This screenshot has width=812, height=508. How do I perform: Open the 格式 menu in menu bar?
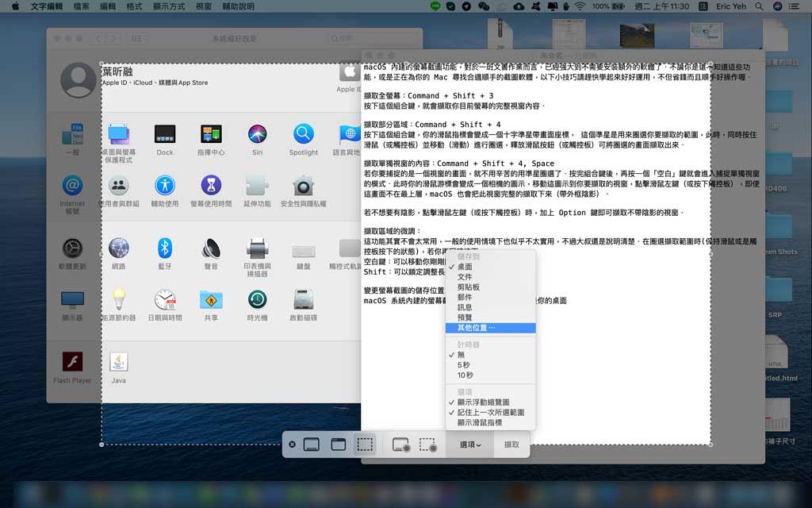pos(134,6)
